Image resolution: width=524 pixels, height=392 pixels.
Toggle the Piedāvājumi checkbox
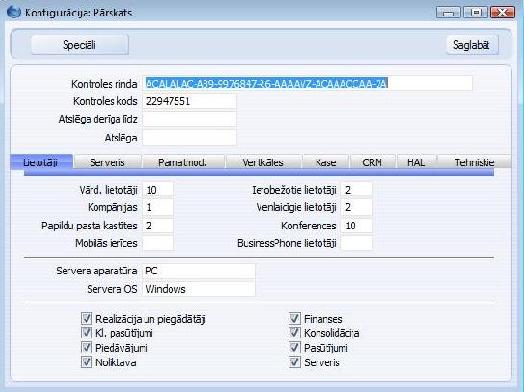pos(87,348)
